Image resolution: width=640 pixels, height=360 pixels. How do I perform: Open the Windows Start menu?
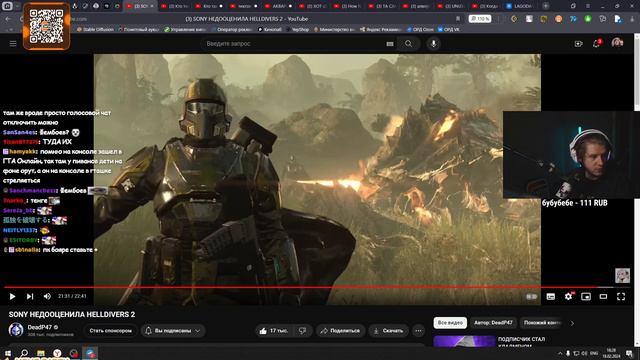(x=7, y=353)
